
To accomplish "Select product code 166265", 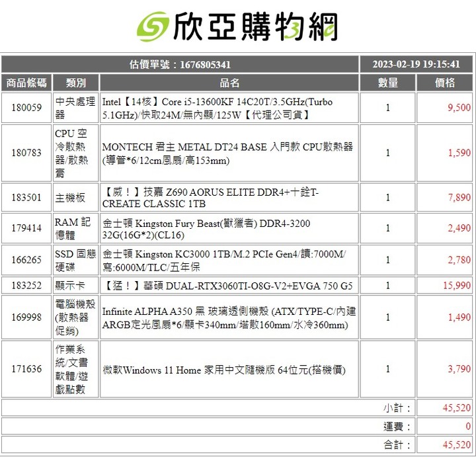I will point(26,260).
